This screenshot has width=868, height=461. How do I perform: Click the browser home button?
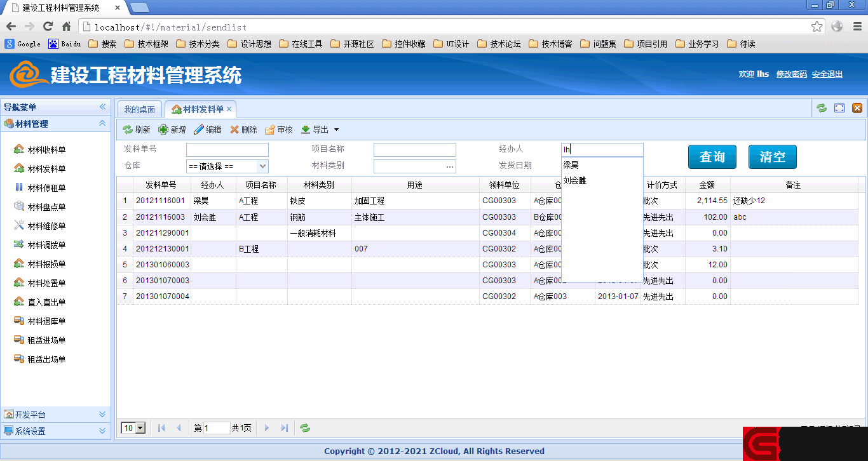66,27
